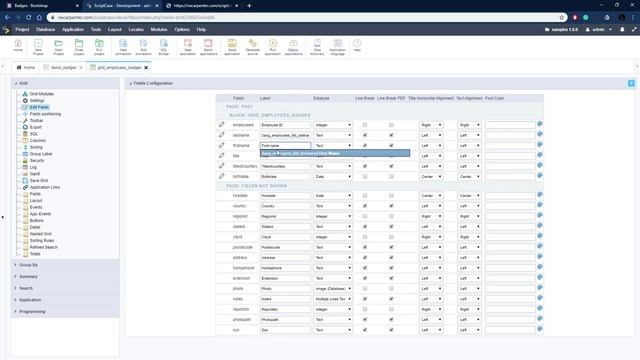Toggle Line Break checkbox for firstname
This screenshot has height=360, width=640.
[x=365, y=145]
